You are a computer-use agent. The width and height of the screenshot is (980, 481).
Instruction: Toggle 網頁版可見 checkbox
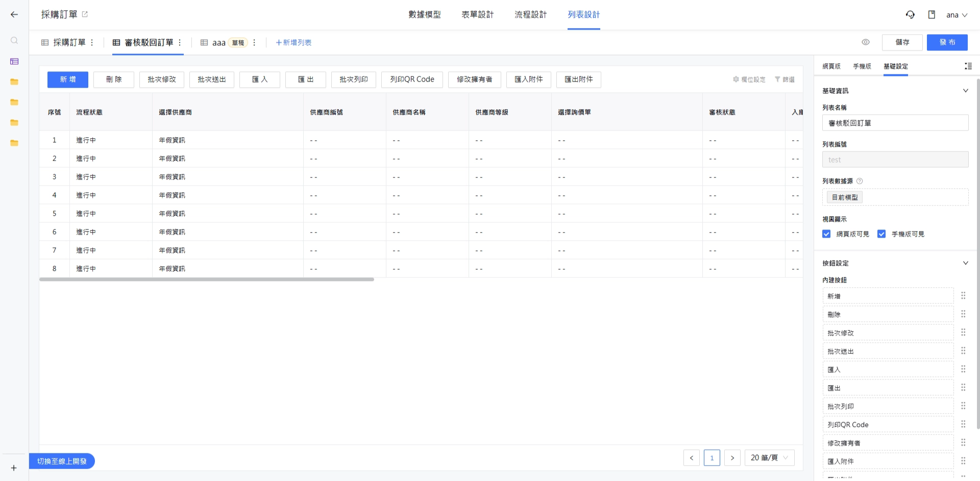[x=826, y=234]
